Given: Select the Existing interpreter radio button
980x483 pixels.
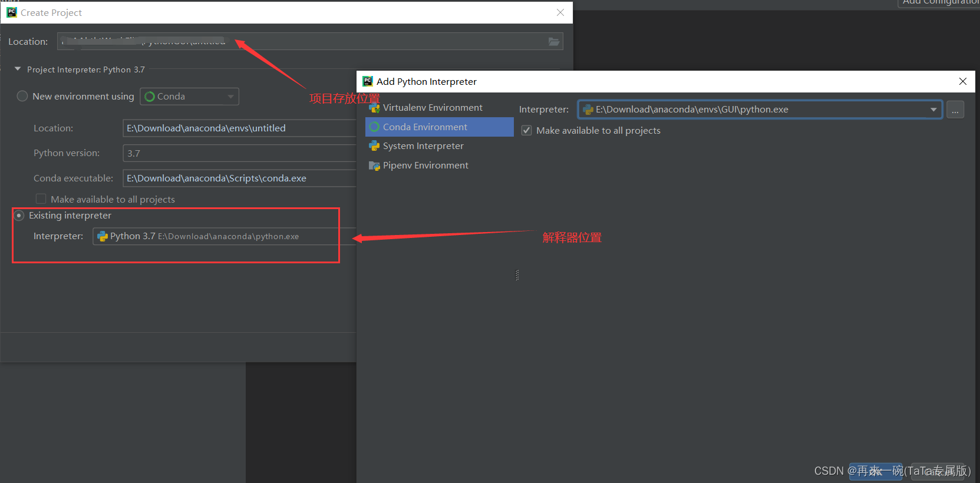Looking at the screenshot, I should (19, 216).
